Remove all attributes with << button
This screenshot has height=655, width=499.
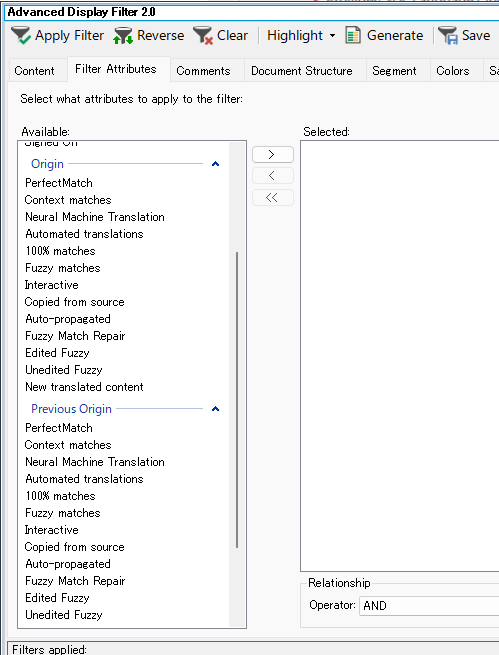click(x=273, y=198)
